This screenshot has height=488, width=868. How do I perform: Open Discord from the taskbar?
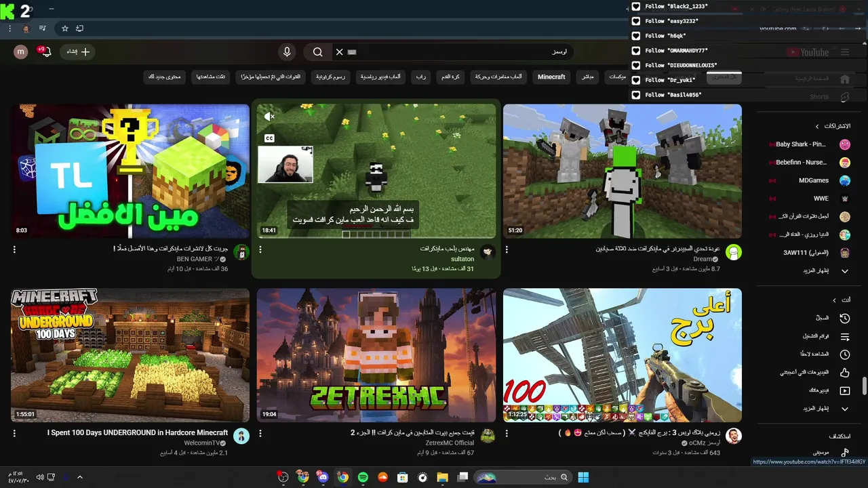[x=323, y=477]
